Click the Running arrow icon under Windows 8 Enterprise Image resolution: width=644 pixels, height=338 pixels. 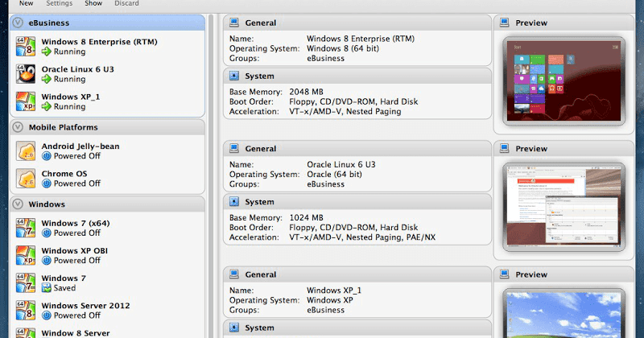[47, 52]
